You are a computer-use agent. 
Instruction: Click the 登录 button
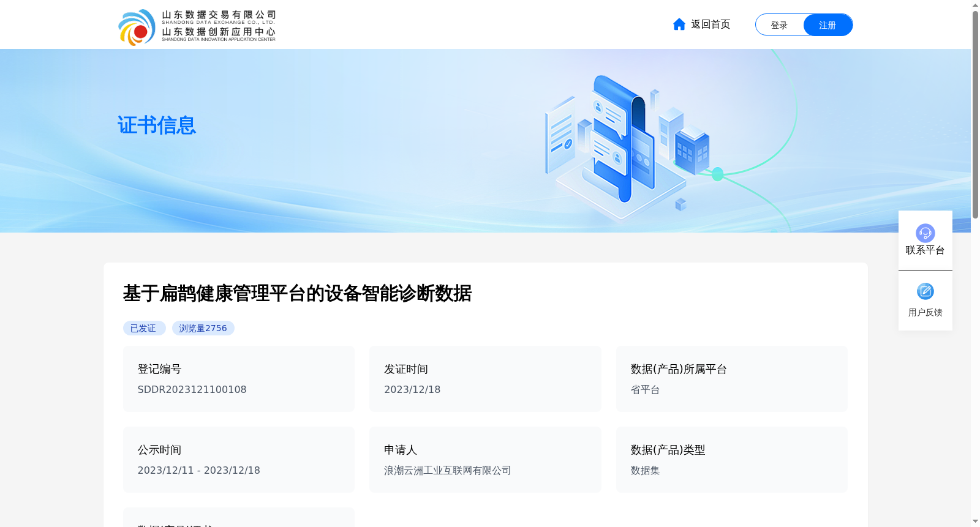pos(779,25)
